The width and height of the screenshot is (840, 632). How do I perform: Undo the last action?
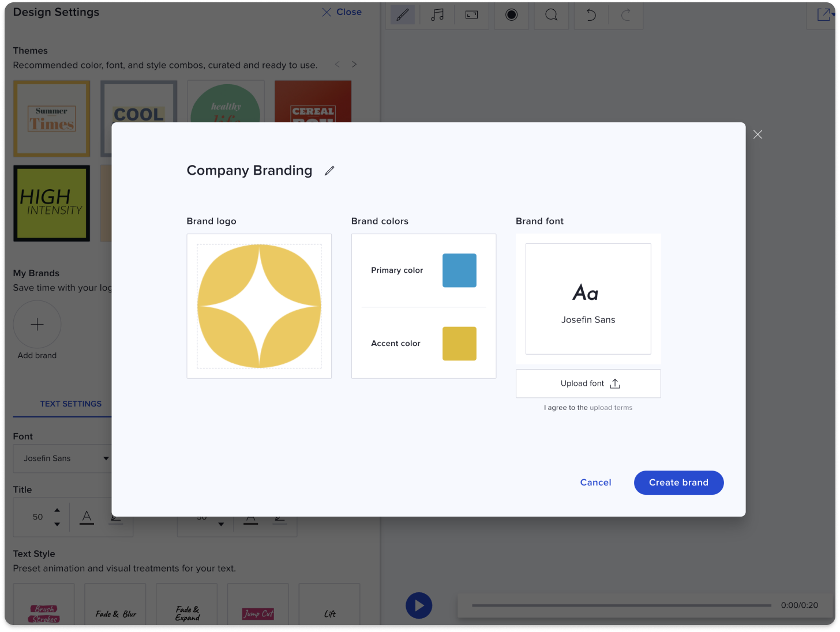click(x=591, y=15)
